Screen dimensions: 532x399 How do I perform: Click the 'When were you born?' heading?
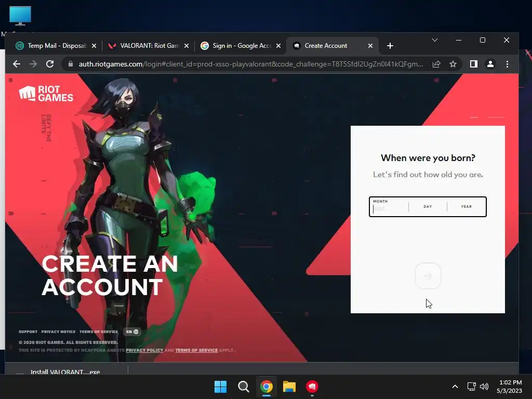click(428, 158)
